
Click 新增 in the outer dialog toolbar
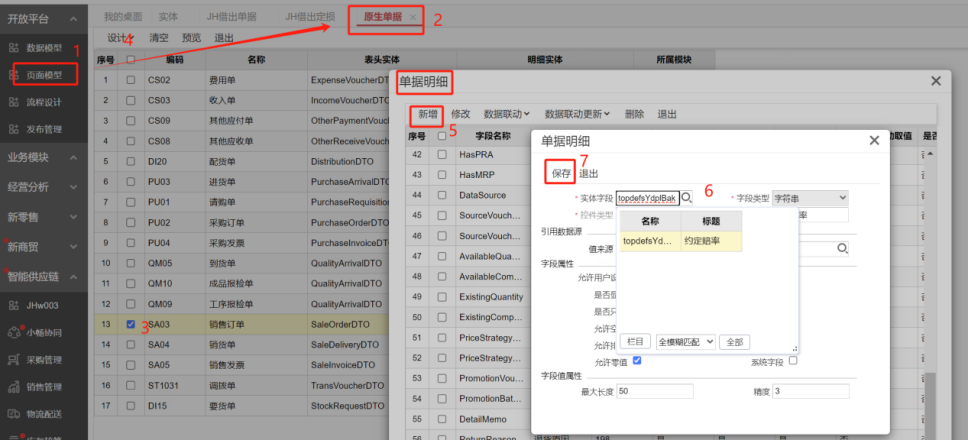point(428,114)
